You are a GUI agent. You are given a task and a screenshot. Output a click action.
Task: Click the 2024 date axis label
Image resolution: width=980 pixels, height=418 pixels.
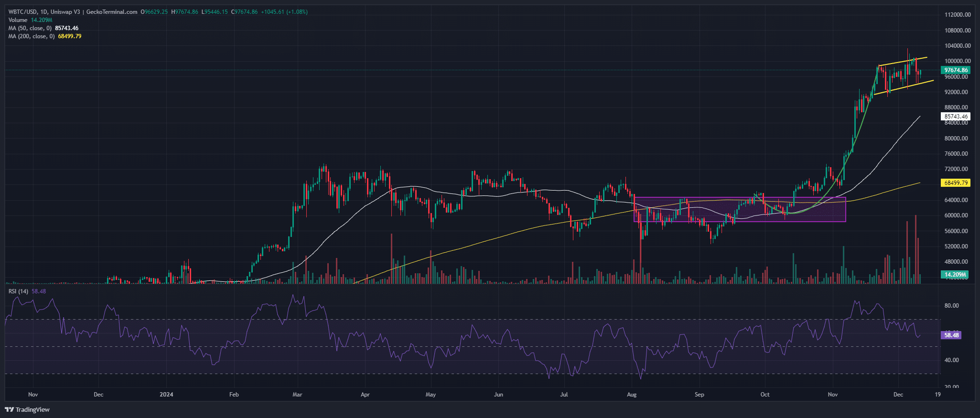(x=166, y=395)
